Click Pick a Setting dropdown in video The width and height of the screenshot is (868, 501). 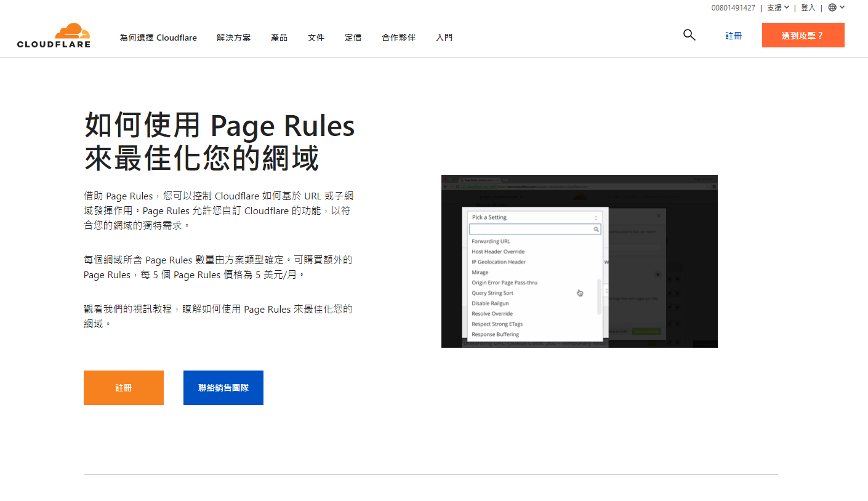tap(535, 217)
